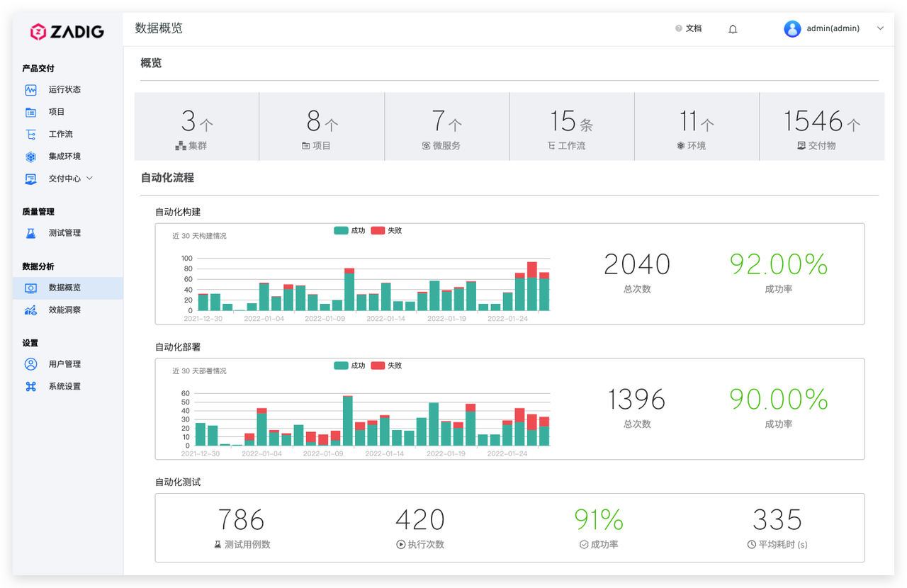
Task: Toggle 失败 legend in 自动化部署 chart
Action: point(386,366)
